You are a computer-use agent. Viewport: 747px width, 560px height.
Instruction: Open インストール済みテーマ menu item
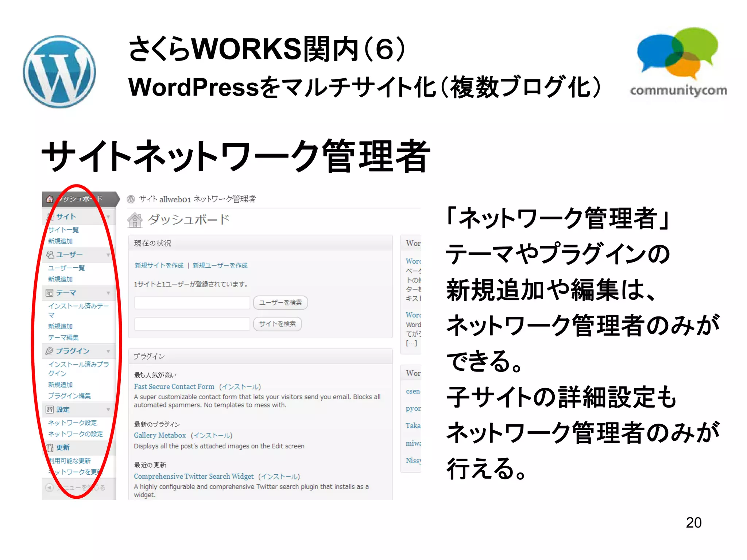tap(78, 310)
